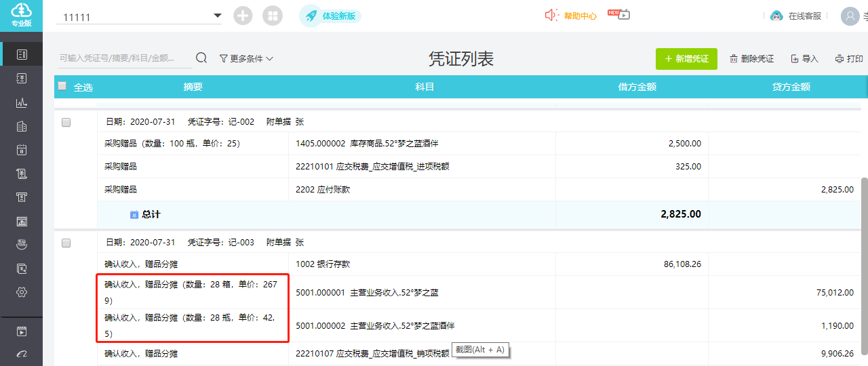Click credit amount 75,012.00

(x=835, y=293)
